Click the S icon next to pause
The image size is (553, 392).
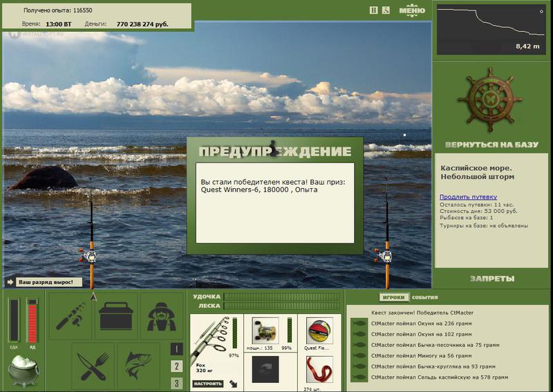tap(386, 10)
